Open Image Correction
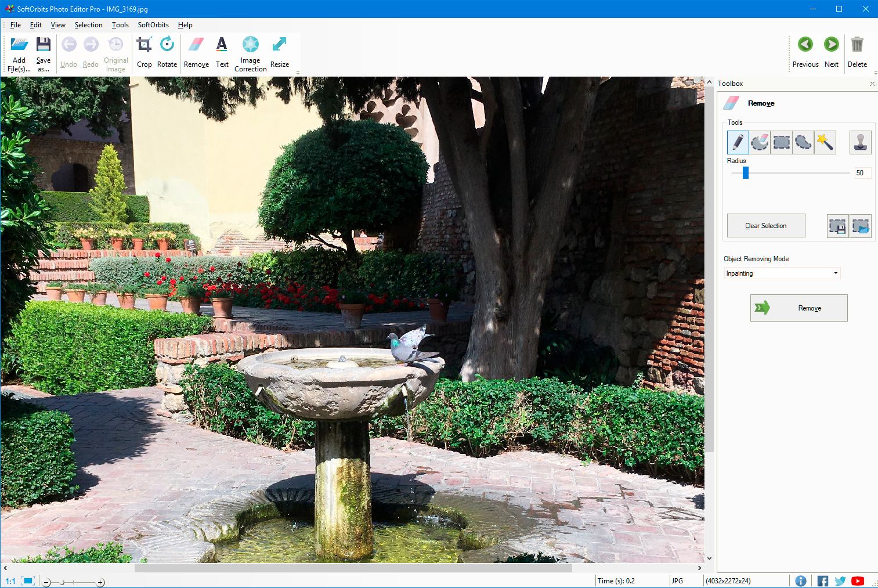Viewport: 878px width, 588px height. 250,53
